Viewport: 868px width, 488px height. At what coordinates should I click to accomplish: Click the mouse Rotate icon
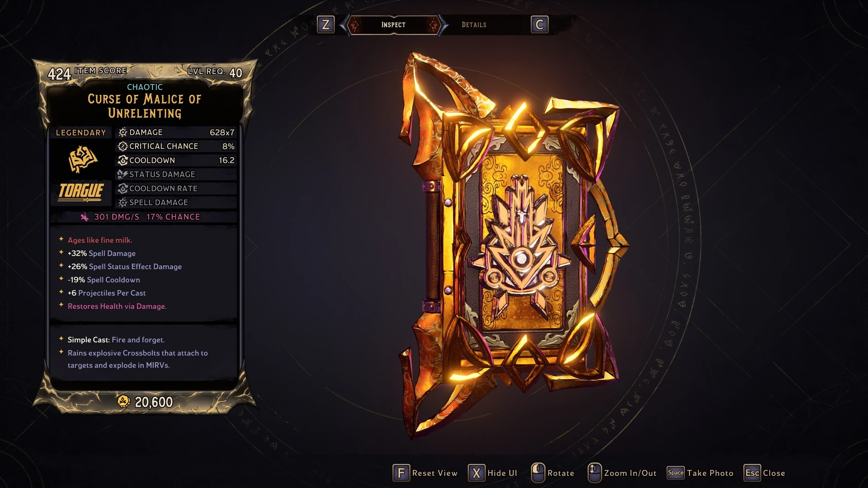538,473
